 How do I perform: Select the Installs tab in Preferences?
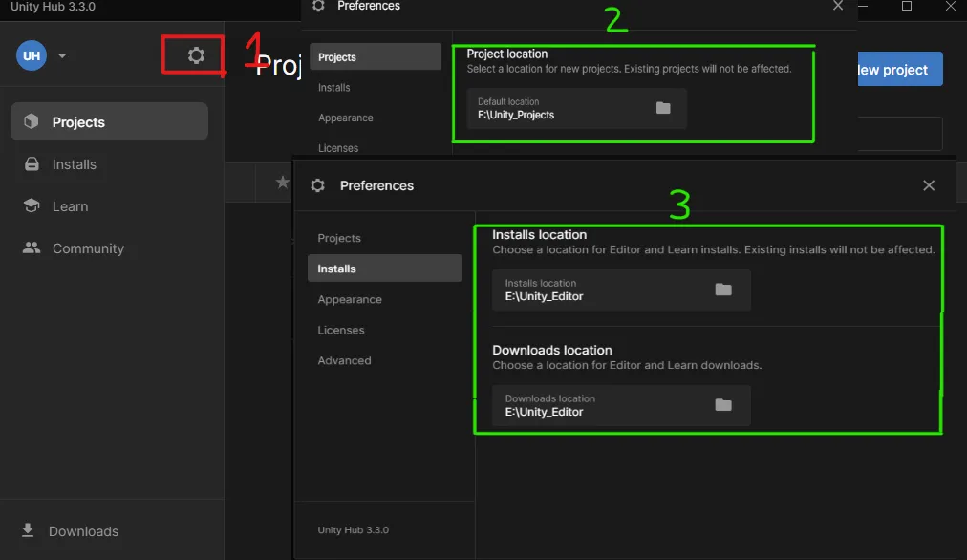tap(384, 269)
